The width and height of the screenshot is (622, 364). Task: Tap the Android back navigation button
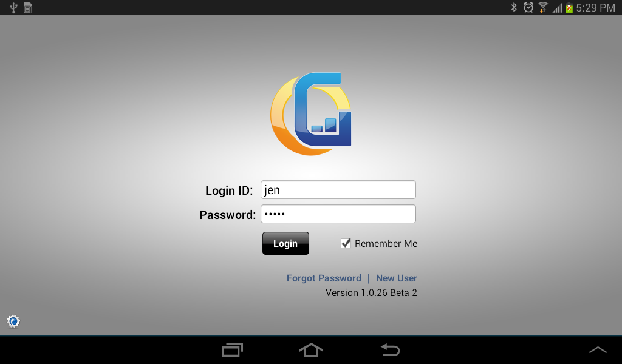(x=390, y=349)
